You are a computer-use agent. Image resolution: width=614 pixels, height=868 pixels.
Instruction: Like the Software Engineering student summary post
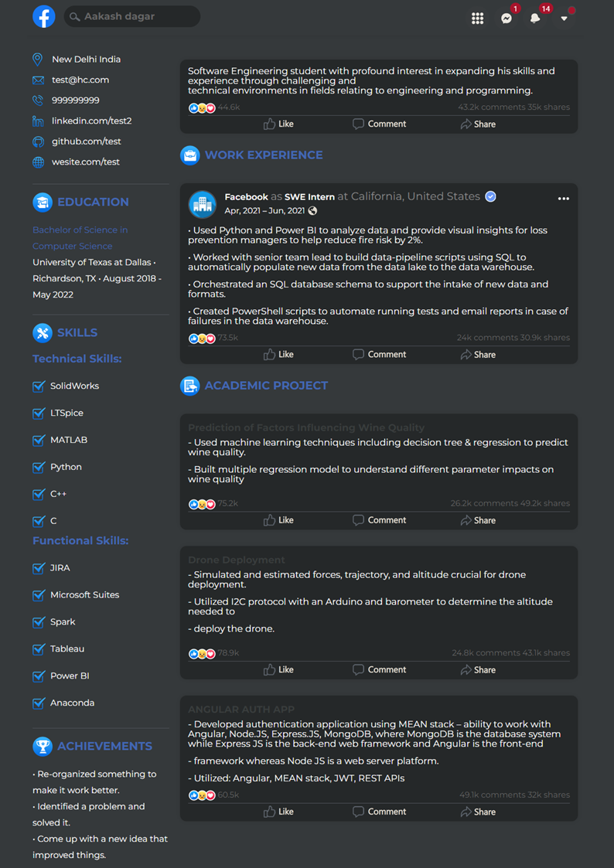(x=278, y=124)
